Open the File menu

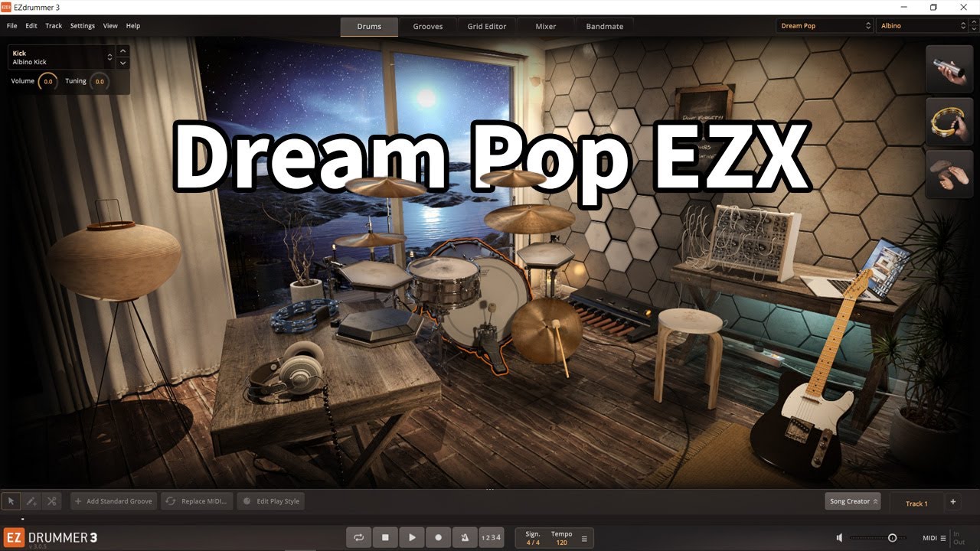point(11,26)
